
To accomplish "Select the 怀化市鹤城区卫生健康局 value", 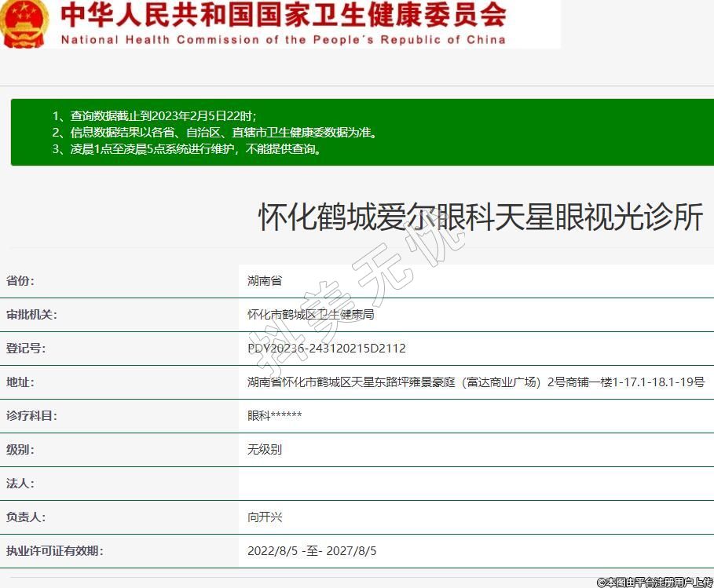I will (310, 315).
